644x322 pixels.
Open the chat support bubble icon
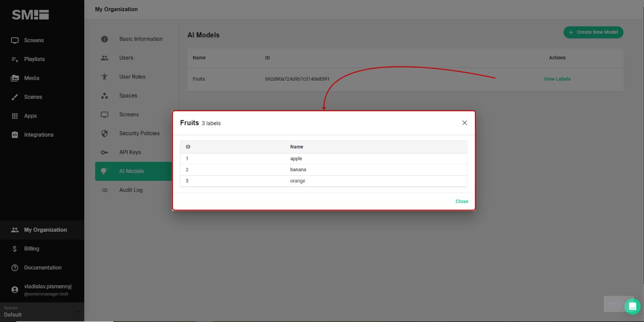click(632, 307)
